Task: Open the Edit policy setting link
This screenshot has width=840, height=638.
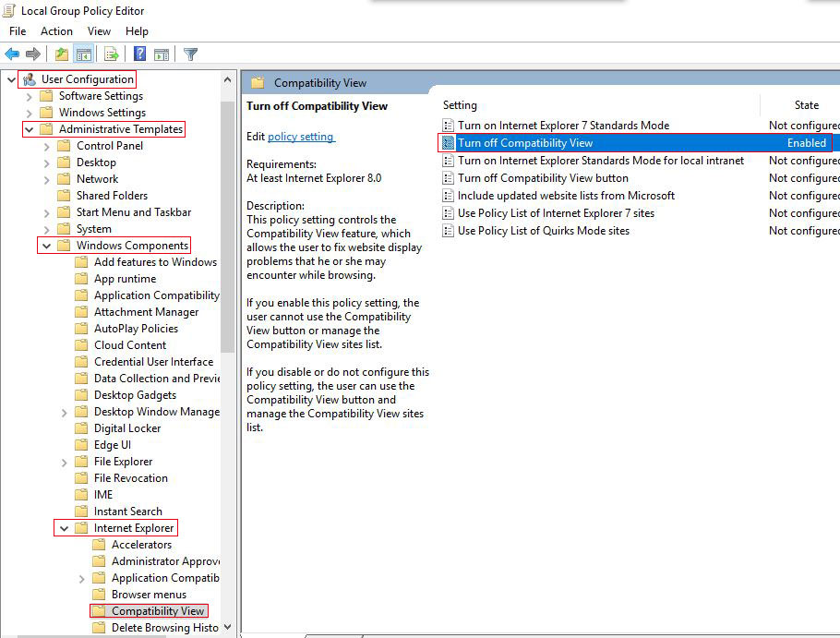Action: [301, 137]
